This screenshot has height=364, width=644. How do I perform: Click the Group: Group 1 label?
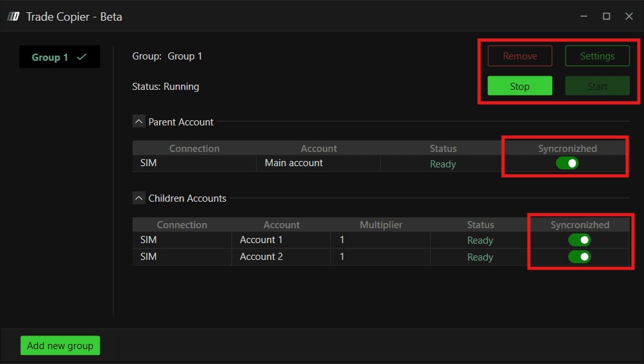(167, 56)
